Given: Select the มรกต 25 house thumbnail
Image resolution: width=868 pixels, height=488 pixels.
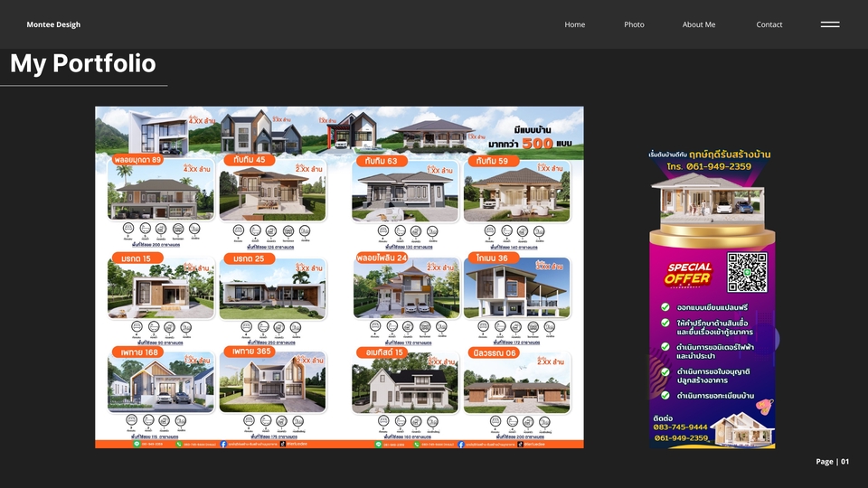Looking at the screenshot, I should tap(272, 289).
